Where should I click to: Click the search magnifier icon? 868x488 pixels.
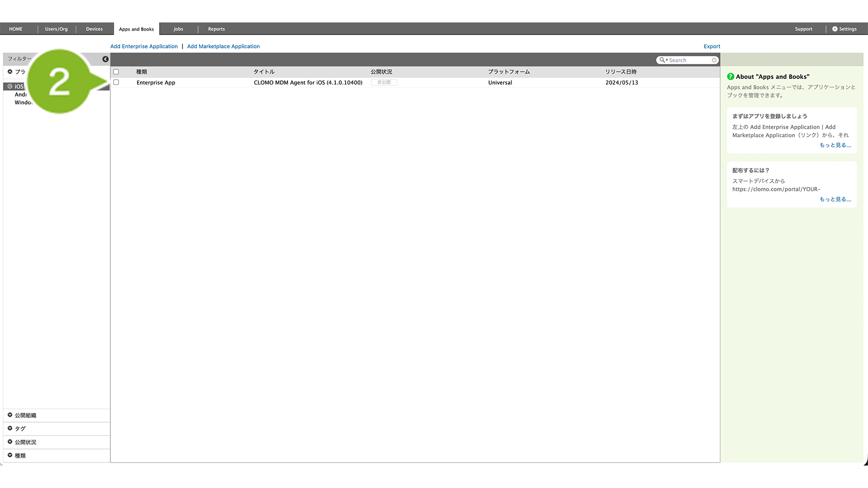[x=662, y=60]
